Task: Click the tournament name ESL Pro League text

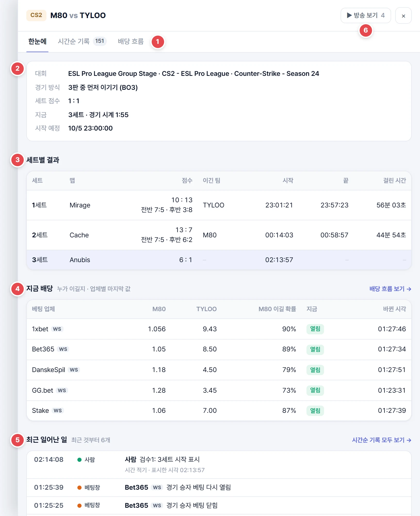Action: coord(193,74)
